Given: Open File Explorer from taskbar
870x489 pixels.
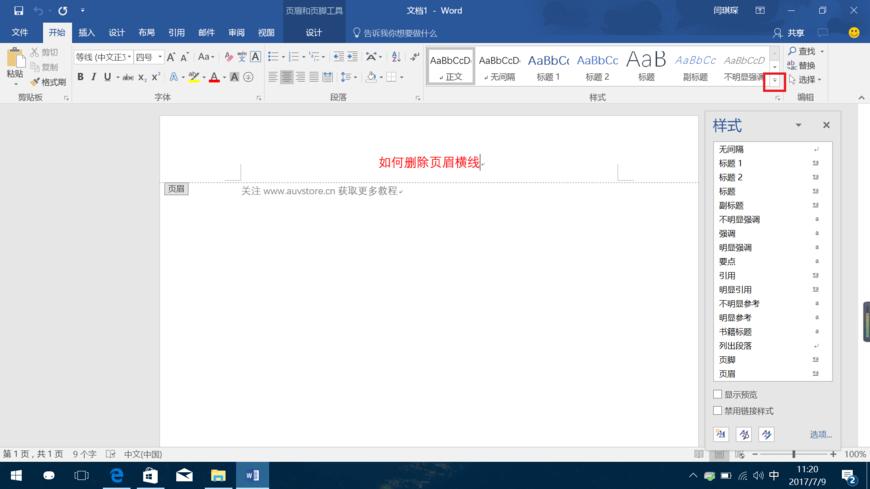Looking at the screenshot, I should click(x=218, y=476).
